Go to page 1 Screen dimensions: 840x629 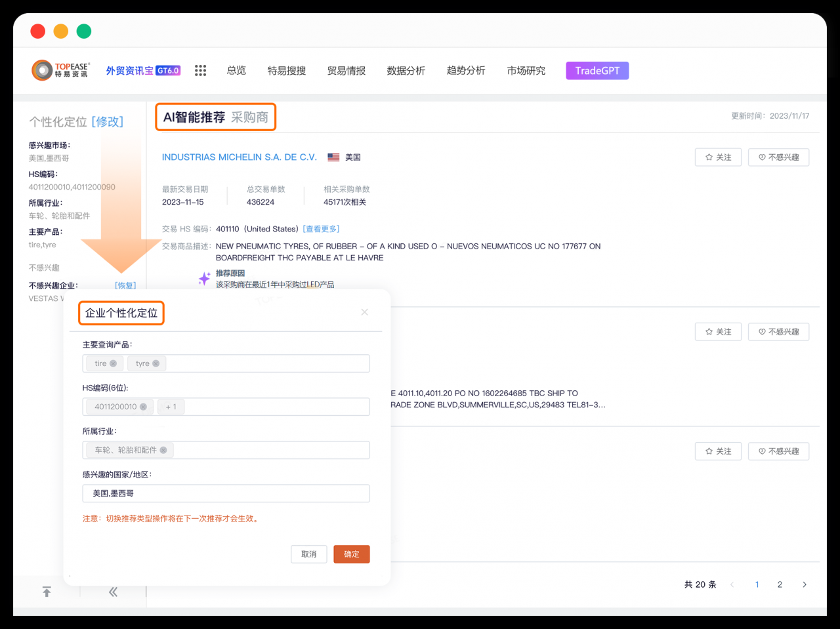click(x=757, y=584)
